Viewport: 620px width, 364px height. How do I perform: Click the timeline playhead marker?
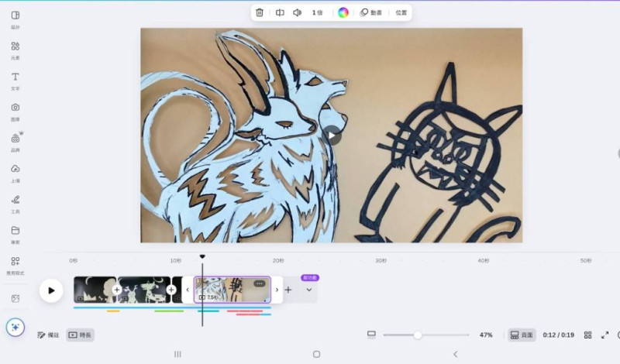click(202, 257)
